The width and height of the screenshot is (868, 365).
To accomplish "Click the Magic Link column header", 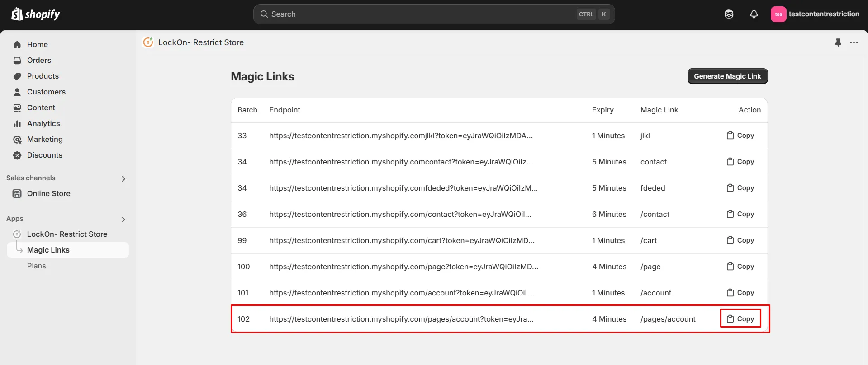I will click(659, 110).
